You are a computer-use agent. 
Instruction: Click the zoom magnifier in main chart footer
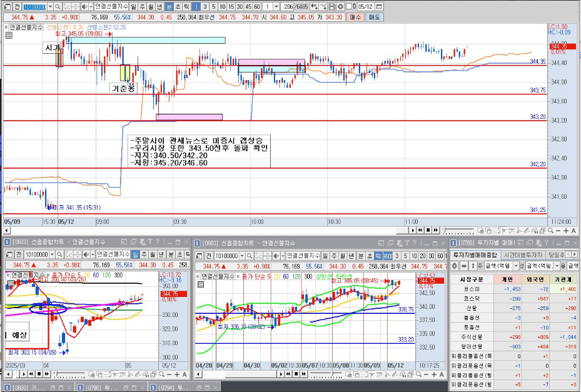[550, 231]
